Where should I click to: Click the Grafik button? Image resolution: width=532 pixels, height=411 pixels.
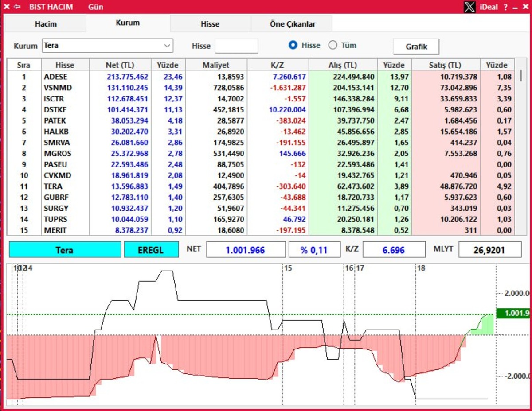click(416, 46)
